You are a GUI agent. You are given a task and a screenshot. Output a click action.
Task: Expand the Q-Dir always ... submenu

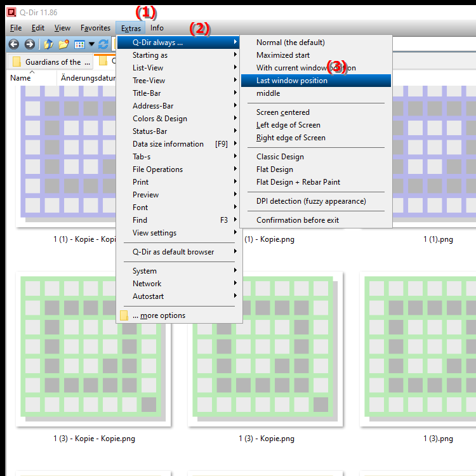click(x=178, y=43)
